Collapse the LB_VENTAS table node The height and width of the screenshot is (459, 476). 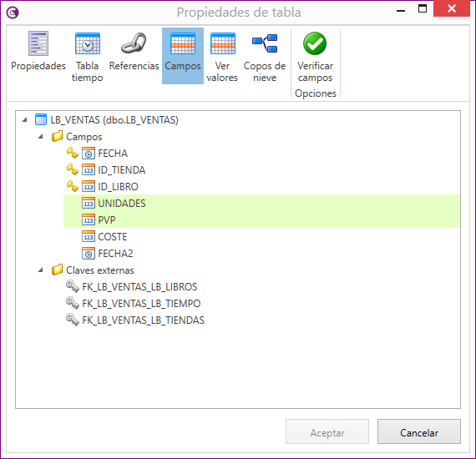(x=24, y=120)
